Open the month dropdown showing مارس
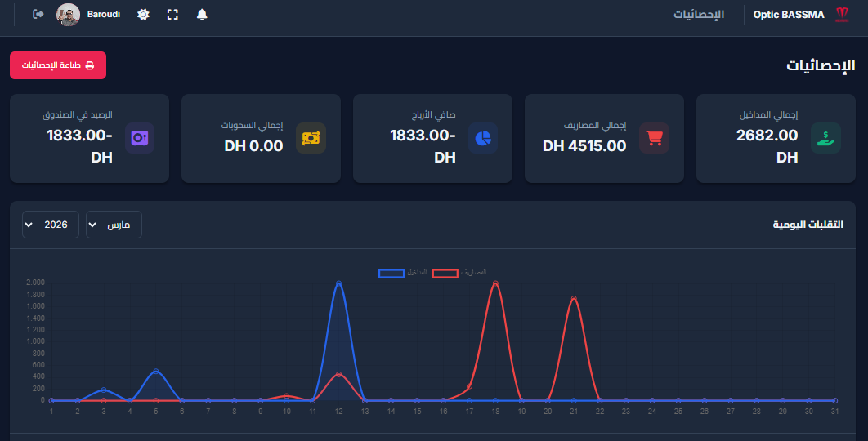Image resolution: width=868 pixels, height=441 pixels. (114, 225)
